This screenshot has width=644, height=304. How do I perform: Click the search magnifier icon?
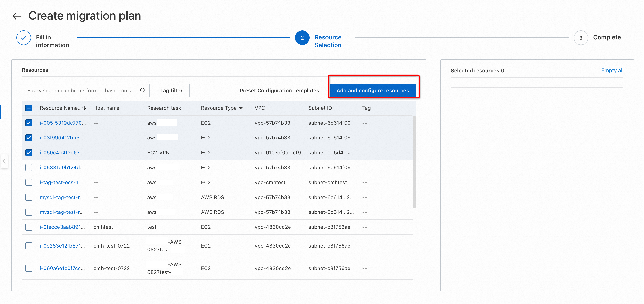pos(143,90)
